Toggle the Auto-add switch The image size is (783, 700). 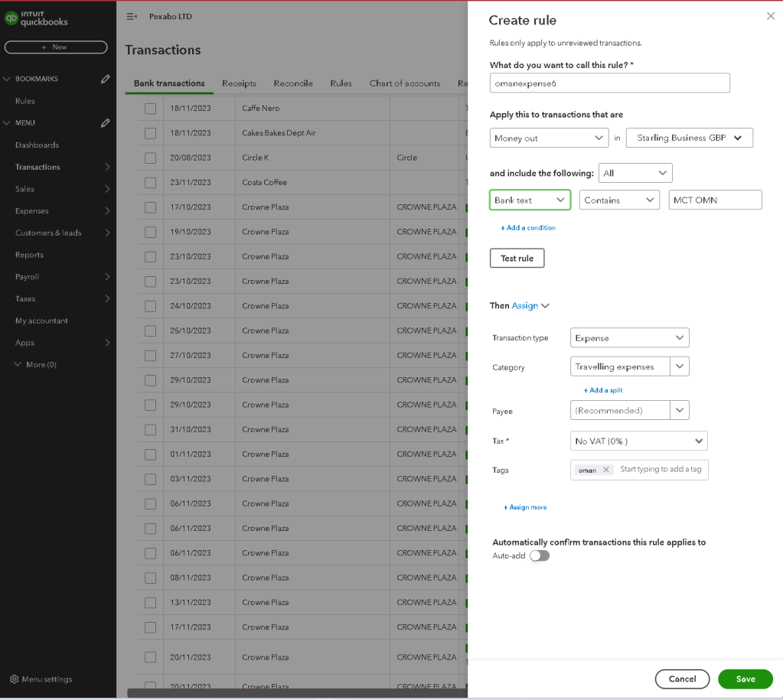540,555
